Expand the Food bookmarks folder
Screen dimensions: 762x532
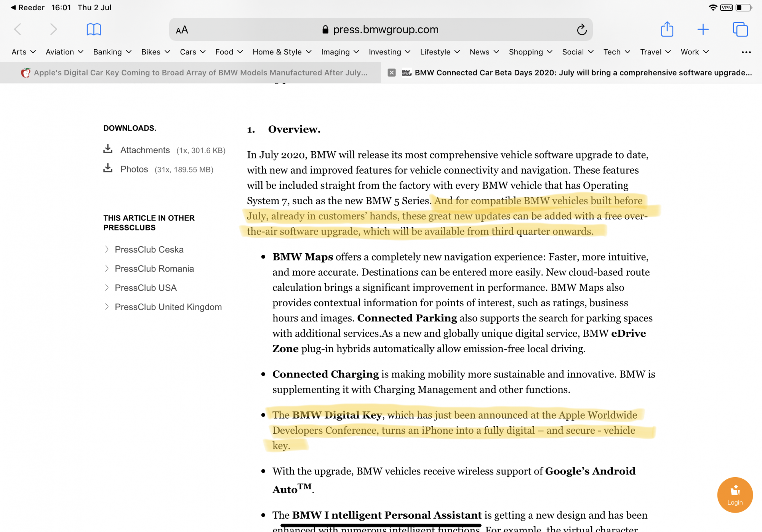[229, 52]
